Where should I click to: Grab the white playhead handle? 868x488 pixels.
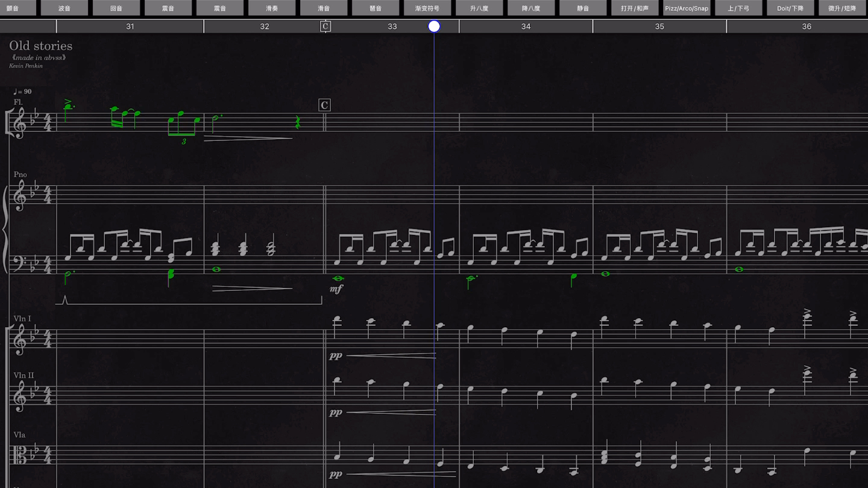tap(434, 27)
